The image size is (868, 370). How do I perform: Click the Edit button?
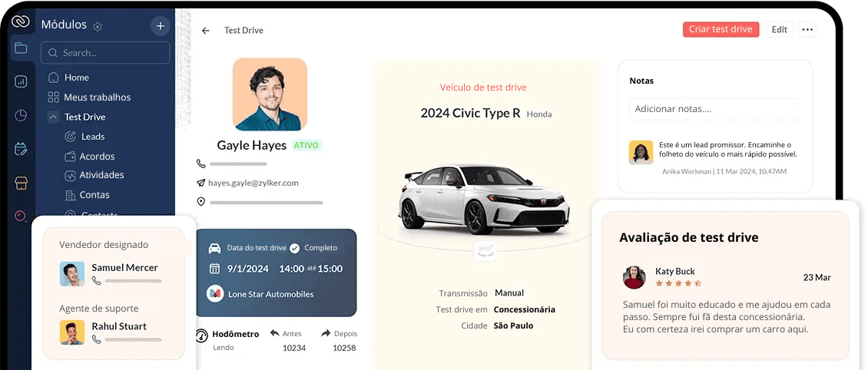[780, 29]
